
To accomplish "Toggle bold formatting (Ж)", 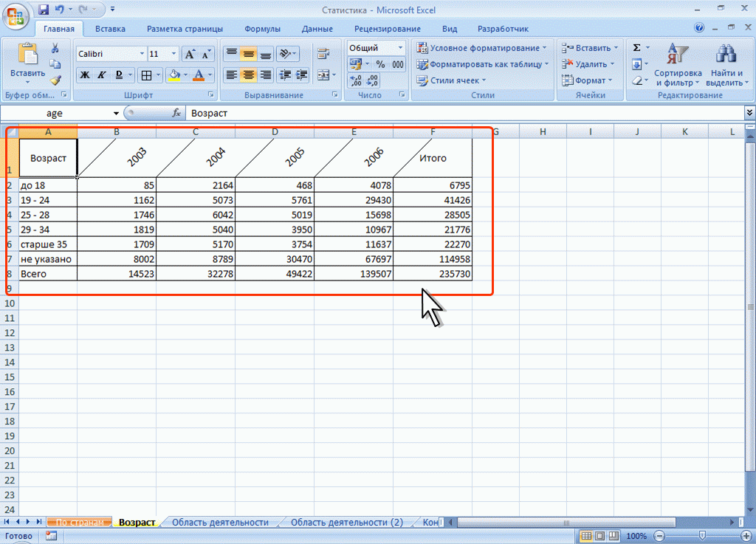I will 85,75.
